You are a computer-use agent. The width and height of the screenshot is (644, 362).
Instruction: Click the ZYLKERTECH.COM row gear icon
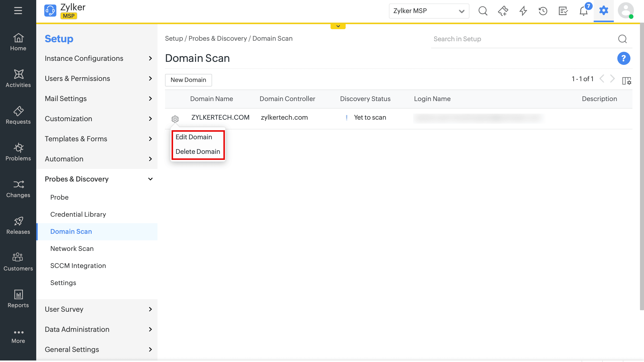(175, 119)
